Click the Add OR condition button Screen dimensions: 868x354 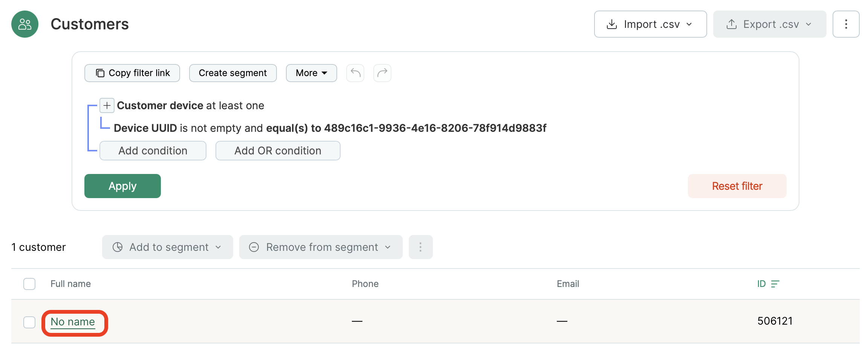point(278,151)
